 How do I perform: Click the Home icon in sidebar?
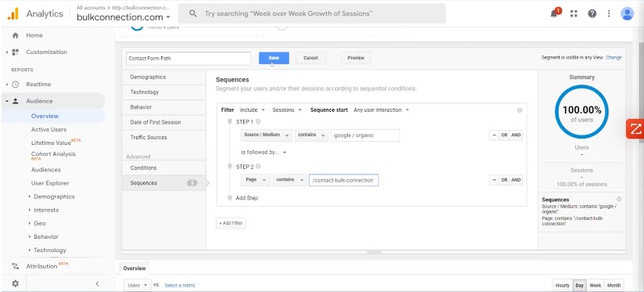15,35
